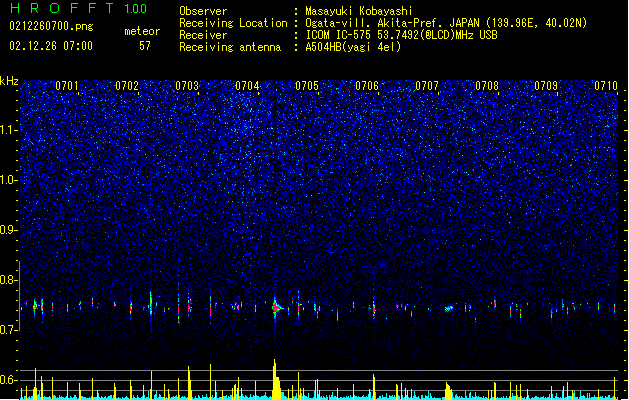Screen dimensions: 629x400
Task: Click the antenna text A504HB(yagi 4el)
Action: tap(353, 47)
